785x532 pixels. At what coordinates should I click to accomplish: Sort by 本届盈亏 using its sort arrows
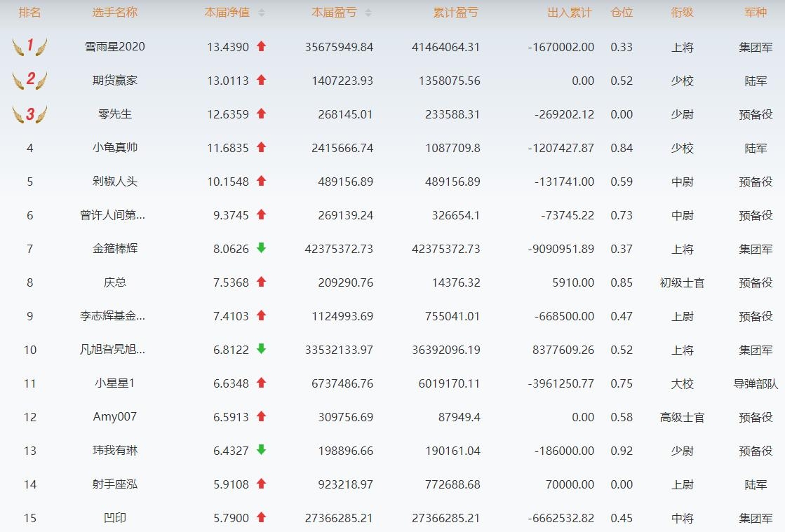click(368, 13)
